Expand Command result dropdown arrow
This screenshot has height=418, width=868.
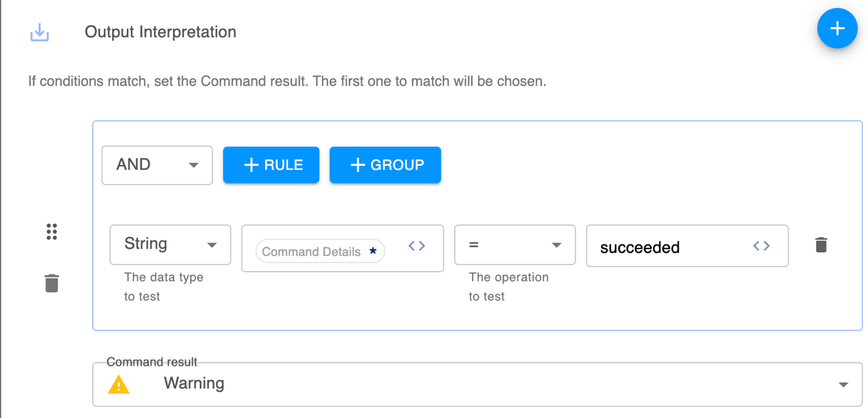point(843,385)
